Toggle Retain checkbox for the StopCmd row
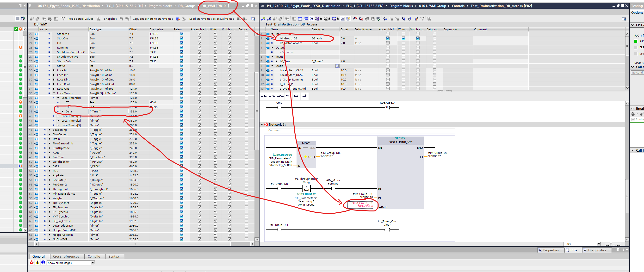This screenshot has height=272, width=644. [x=181, y=34]
